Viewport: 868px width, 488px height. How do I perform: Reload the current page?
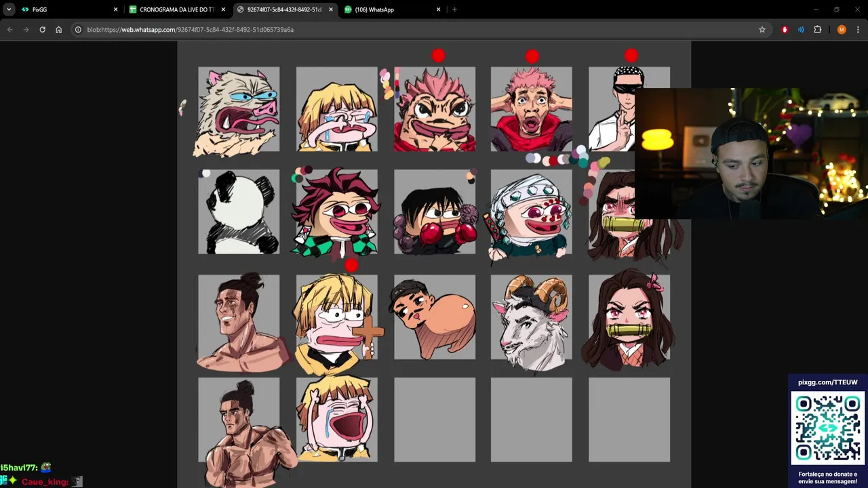pos(42,30)
